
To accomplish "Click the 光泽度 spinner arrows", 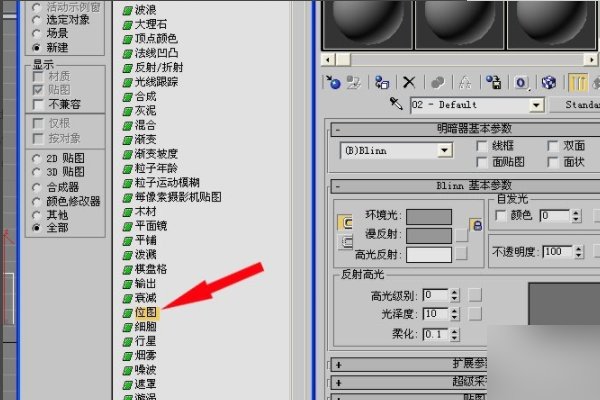I will 454,314.
